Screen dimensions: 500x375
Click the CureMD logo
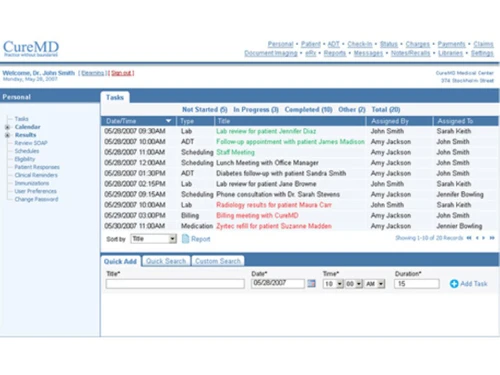pos(31,49)
